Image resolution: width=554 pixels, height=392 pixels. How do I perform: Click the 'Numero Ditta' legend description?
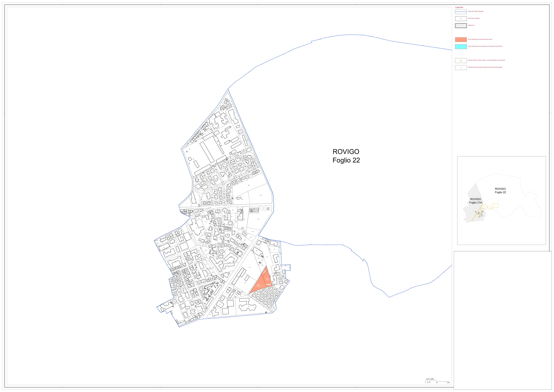pos(486,60)
